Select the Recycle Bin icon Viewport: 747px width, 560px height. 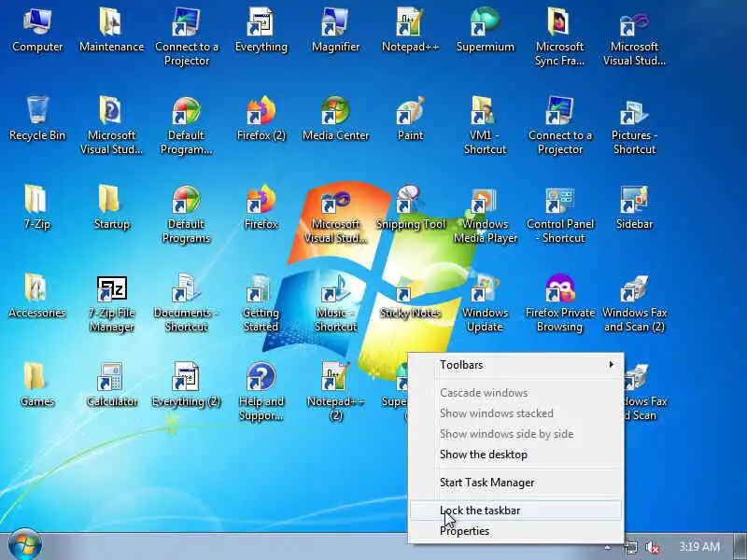[x=37, y=119]
